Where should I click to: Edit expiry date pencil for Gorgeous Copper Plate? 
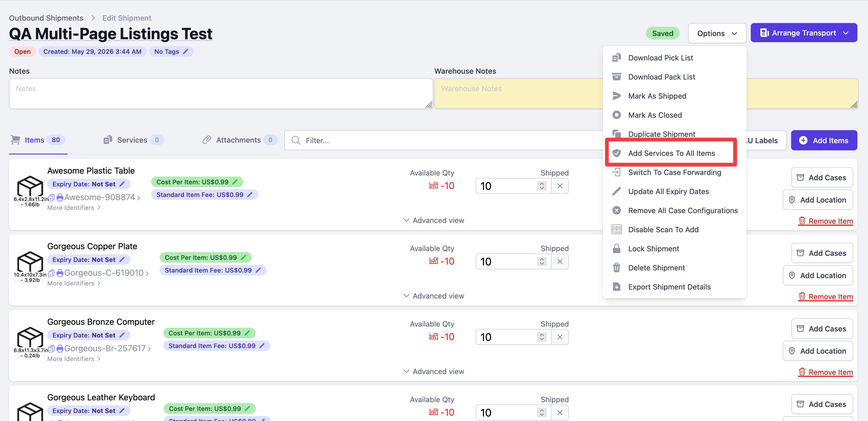(x=122, y=260)
